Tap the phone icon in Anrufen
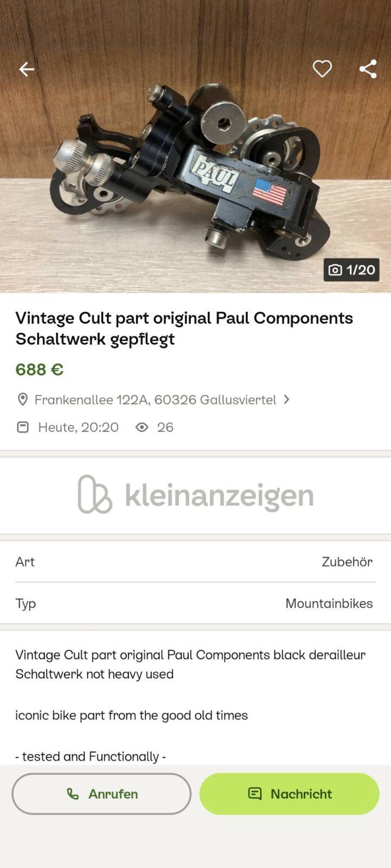The height and width of the screenshot is (868, 391). [73, 794]
